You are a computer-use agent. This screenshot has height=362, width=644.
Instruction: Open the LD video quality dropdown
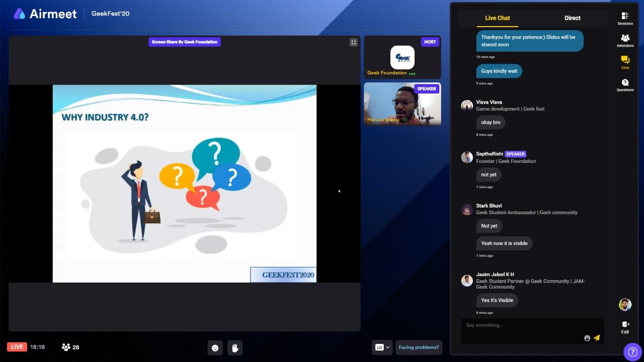pos(382,347)
